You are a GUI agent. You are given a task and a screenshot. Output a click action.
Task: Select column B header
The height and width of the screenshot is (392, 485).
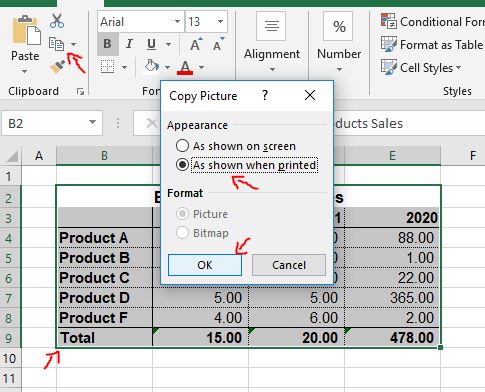tap(104, 156)
